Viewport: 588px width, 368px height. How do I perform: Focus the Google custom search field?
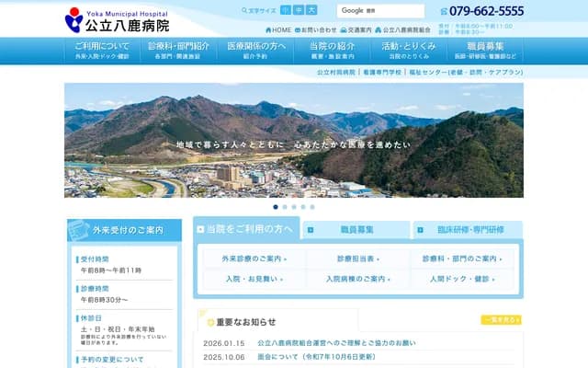click(x=380, y=11)
